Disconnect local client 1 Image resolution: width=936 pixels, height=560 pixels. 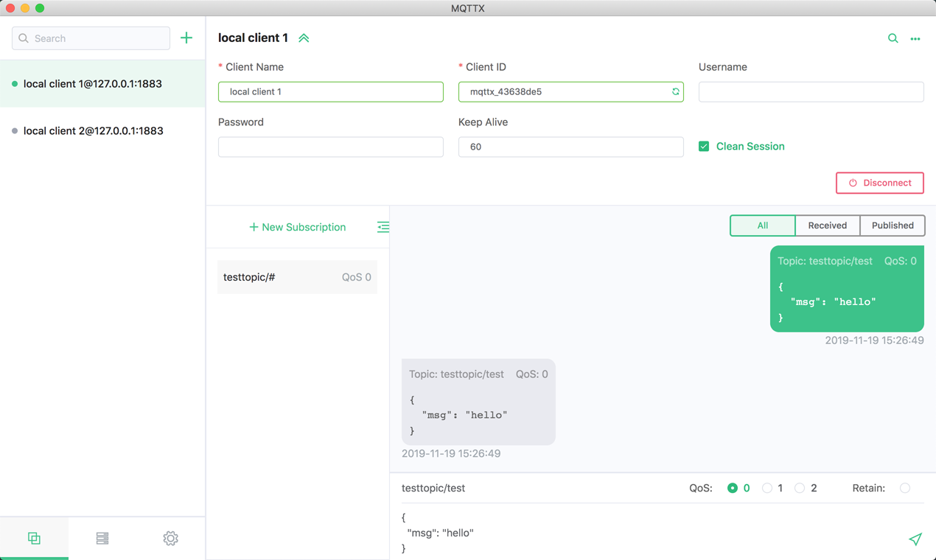pos(879,183)
